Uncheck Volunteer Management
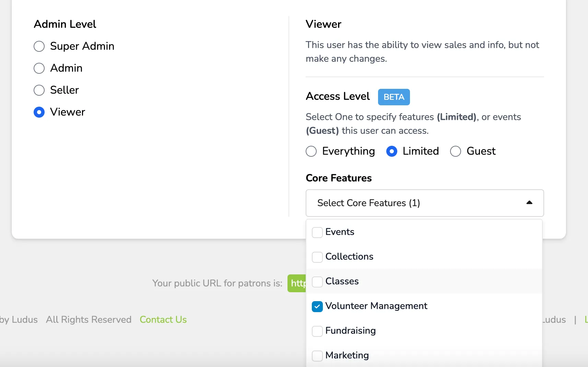Viewport: 588px width, 367px height. click(x=317, y=306)
